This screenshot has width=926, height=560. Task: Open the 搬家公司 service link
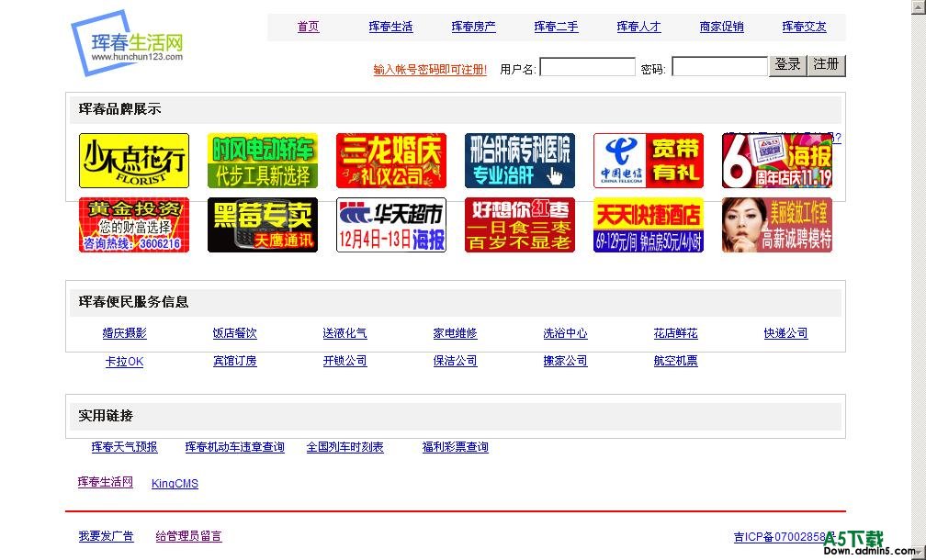566,361
